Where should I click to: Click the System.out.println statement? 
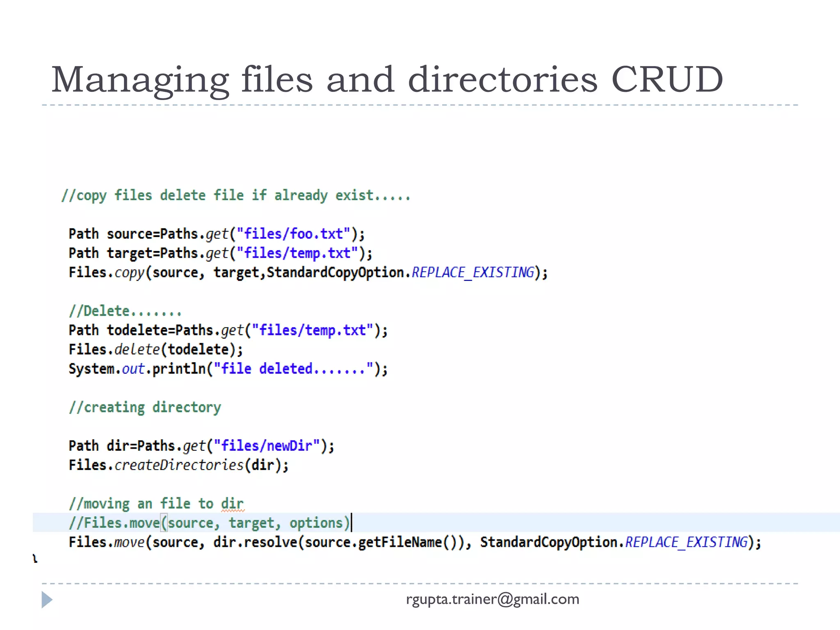click(137, 369)
